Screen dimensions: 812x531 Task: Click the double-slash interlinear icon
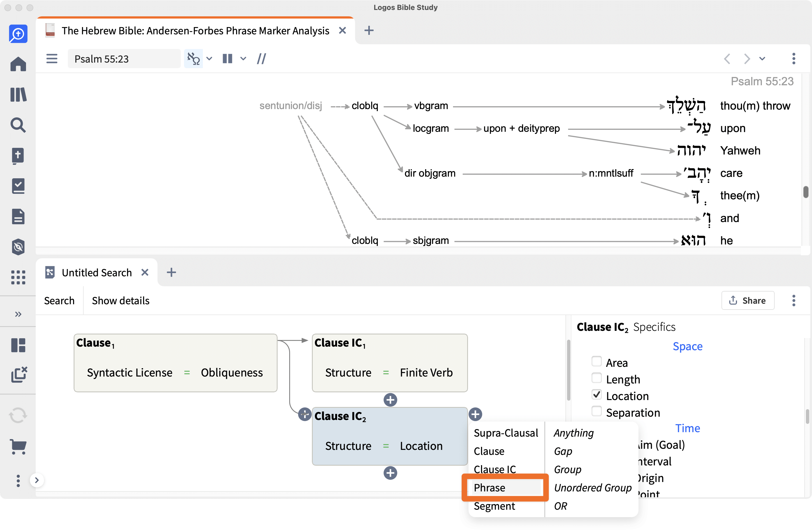click(x=261, y=59)
